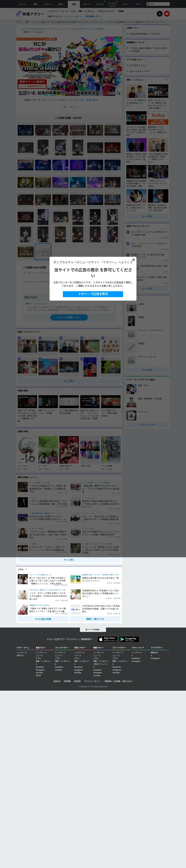Open the 運営会社 footer link
The width and height of the screenshot is (186, 868).
(x=57, y=681)
